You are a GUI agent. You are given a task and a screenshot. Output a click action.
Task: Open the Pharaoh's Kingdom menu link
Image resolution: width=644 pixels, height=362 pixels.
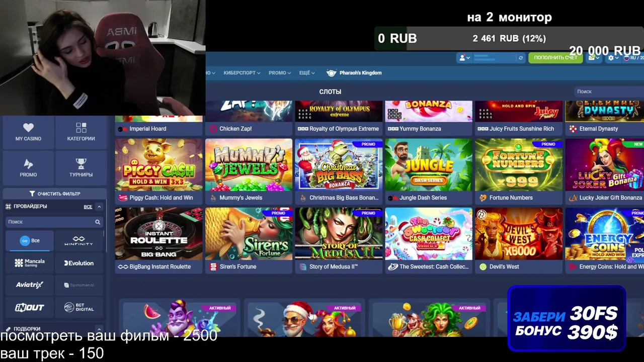[354, 73]
